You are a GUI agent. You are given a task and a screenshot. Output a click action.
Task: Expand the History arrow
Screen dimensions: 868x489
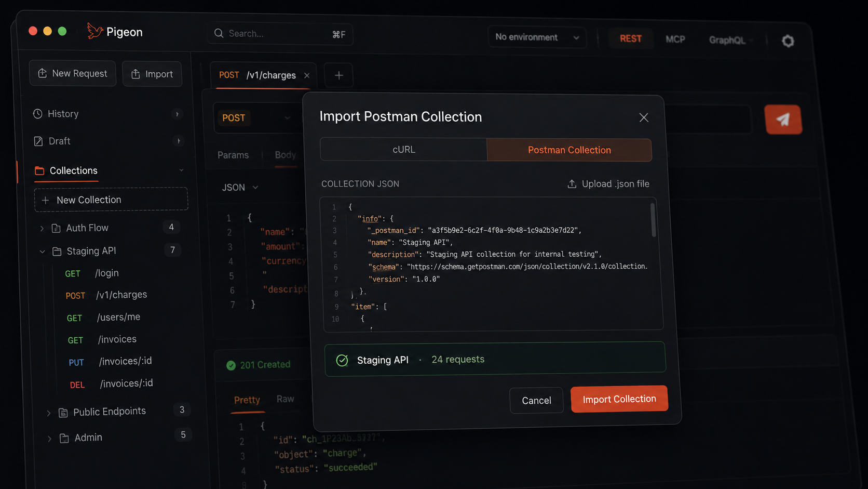click(x=177, y=114)
